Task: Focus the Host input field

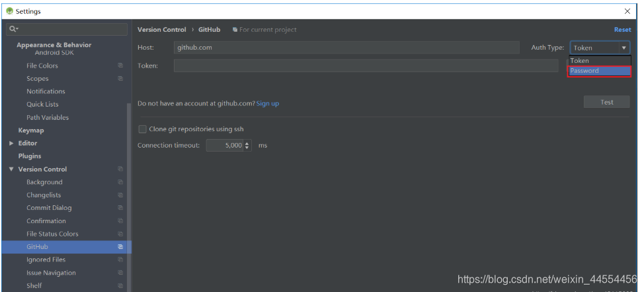Action: coord(346,47)
